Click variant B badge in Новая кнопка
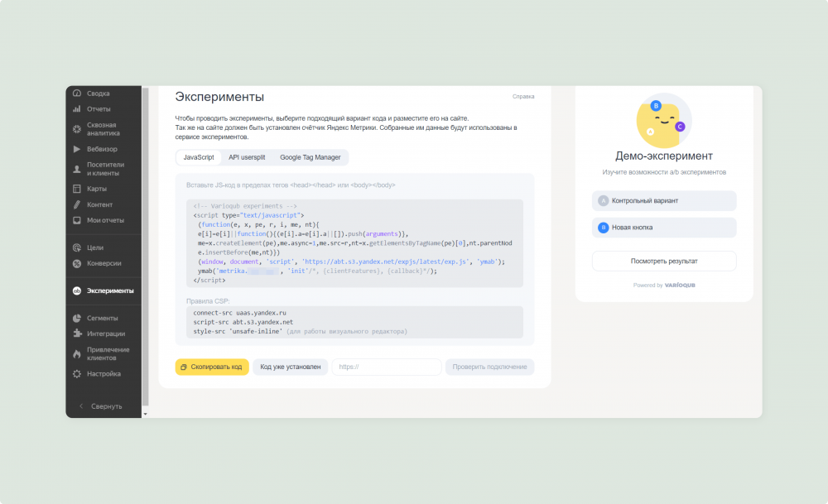The width and height of the screenshot is (828, 504). click(603, 228)
